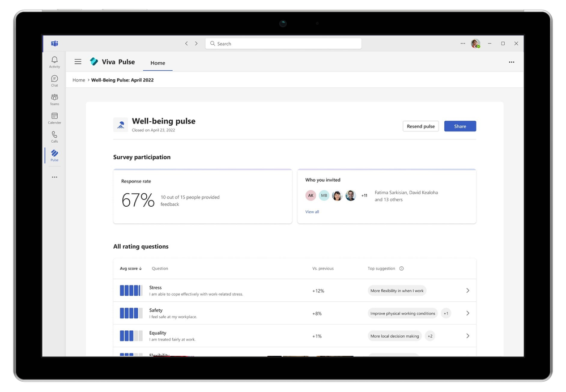The width and height of the screenshot is (566, 392).
Task: Click the +12% Stress change value
Action: [318, 291]
